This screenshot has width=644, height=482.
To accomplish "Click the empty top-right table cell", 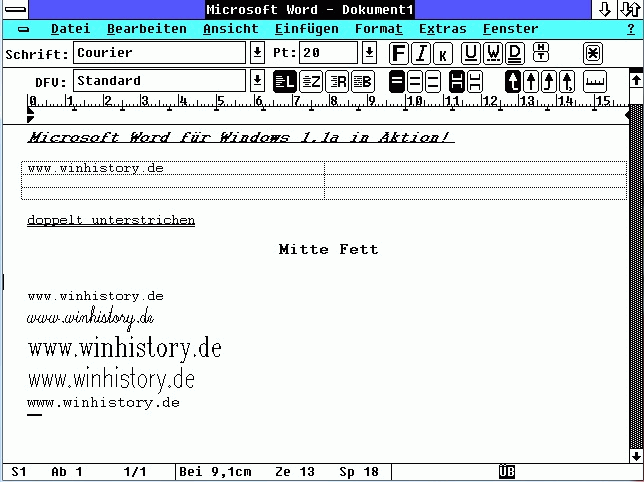I will pyautogui.click(x=476, y=168).
